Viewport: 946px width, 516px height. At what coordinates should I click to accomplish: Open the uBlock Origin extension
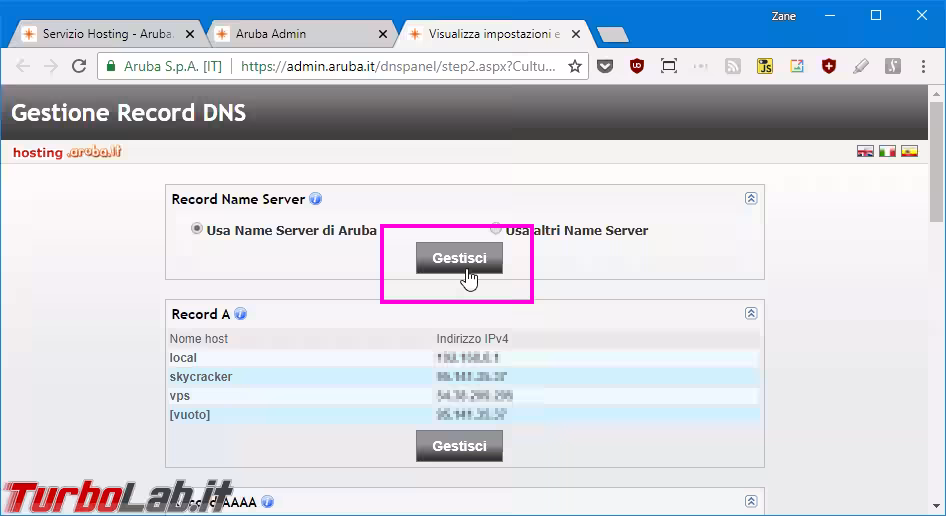[x=637, y=67]
